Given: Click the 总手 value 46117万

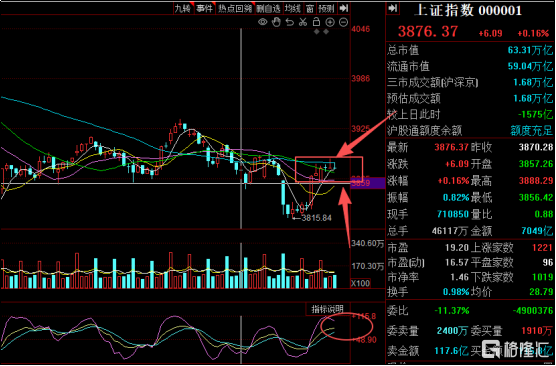Looking at the screenshot, I should 449,231.
